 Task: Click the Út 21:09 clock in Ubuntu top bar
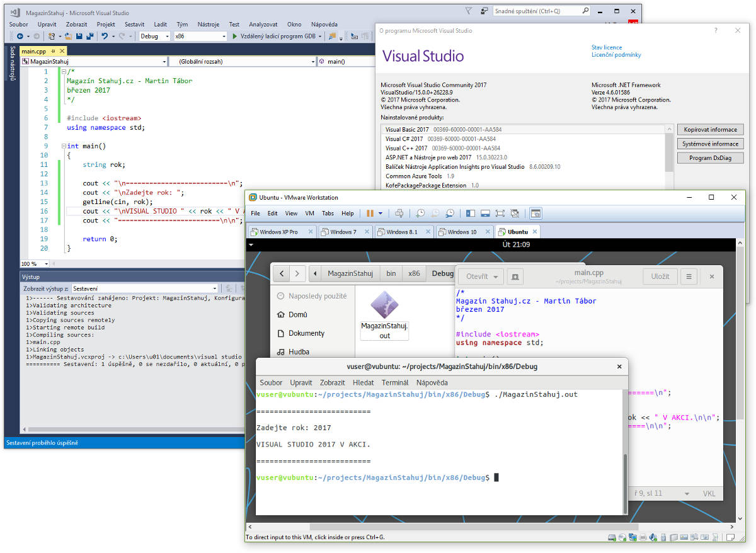[x=516, y=244]
